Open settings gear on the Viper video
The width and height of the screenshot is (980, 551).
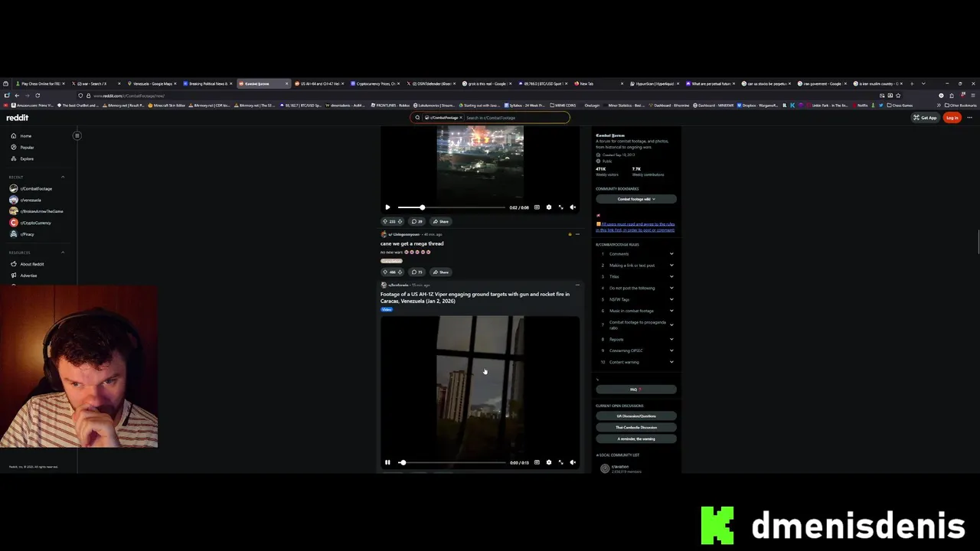point(548,462)
